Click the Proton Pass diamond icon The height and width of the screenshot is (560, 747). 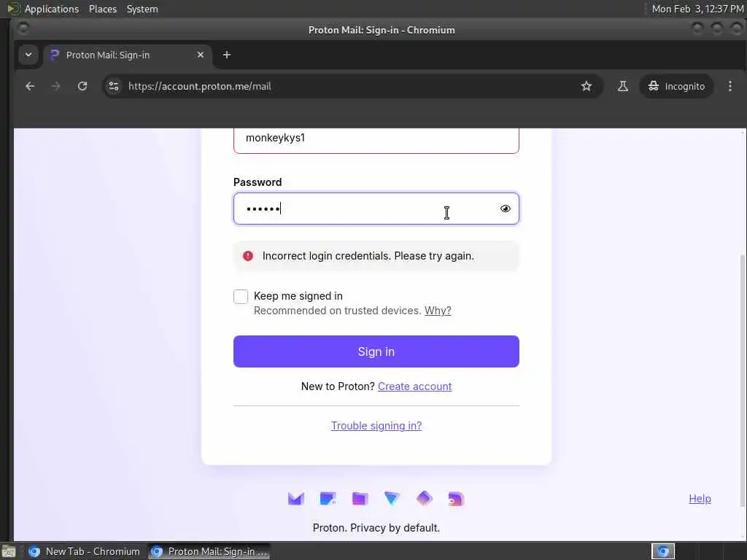(x=424, y=499)
